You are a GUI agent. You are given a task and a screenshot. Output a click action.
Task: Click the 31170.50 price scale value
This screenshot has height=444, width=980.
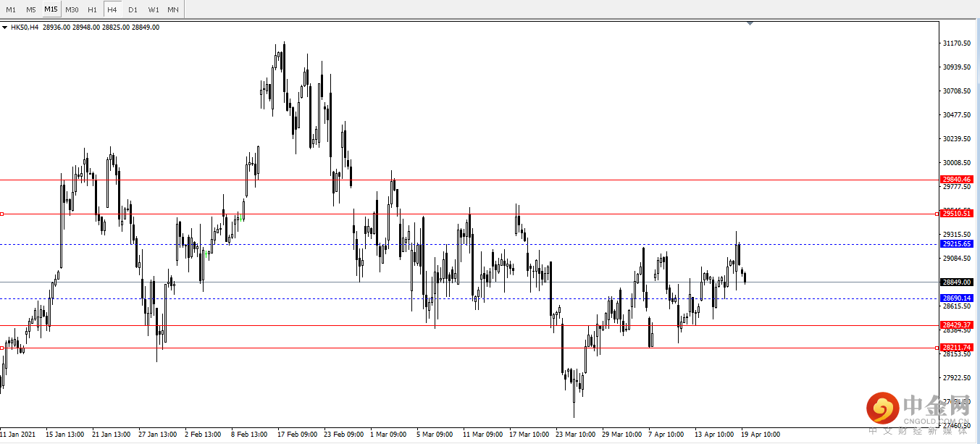click(x=957, y=43)
